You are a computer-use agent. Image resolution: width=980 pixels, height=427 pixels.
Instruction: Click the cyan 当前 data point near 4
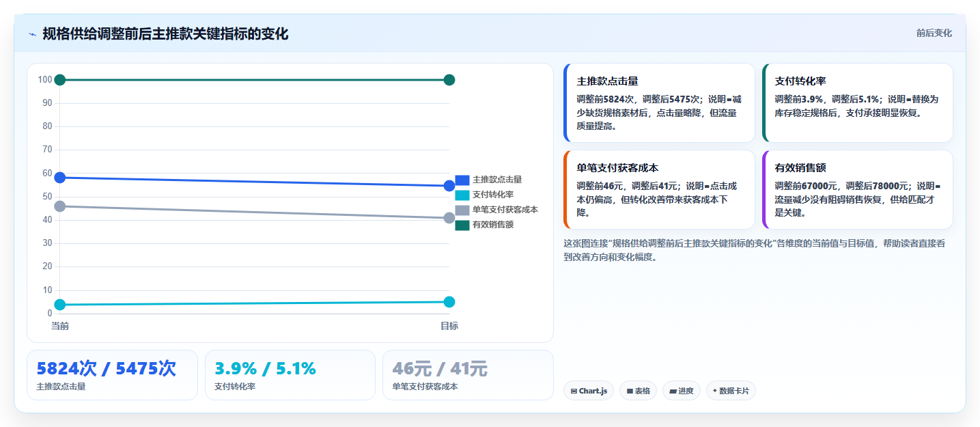click(60, 305)
